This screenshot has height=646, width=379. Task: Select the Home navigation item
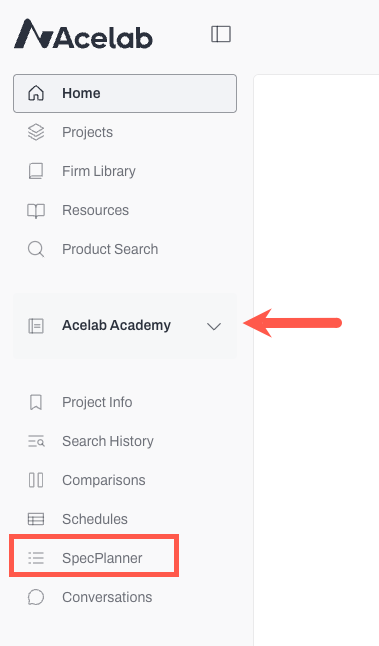point(125,93)
